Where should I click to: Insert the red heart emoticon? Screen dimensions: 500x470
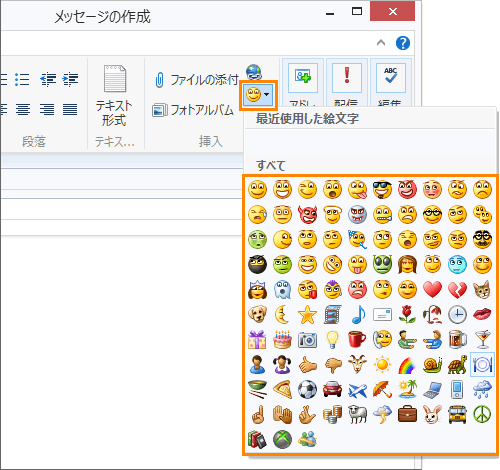tap(432, 289)
